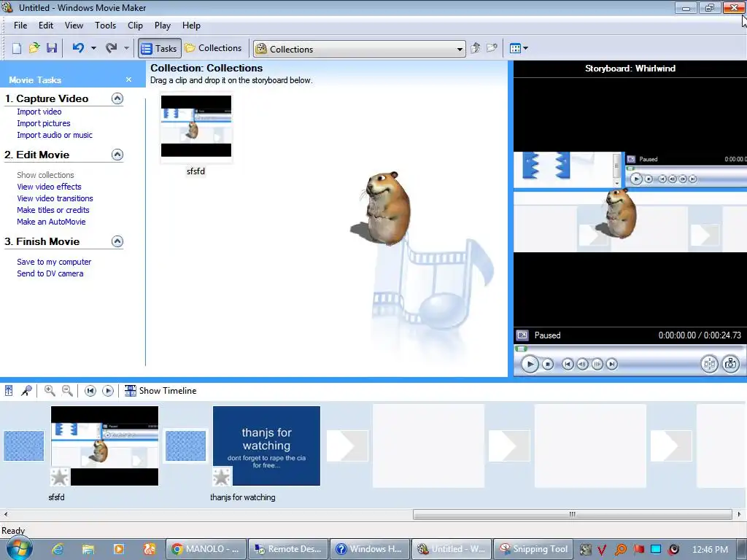Open the undo history dropdown arrow
The width and height of the screenshot is (747, 560).
click(x=93, y=48)
